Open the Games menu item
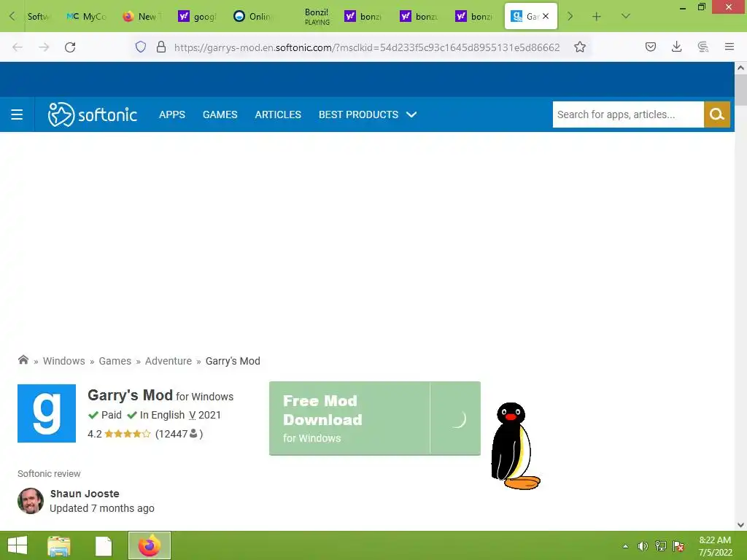 [x=220, y=114]
